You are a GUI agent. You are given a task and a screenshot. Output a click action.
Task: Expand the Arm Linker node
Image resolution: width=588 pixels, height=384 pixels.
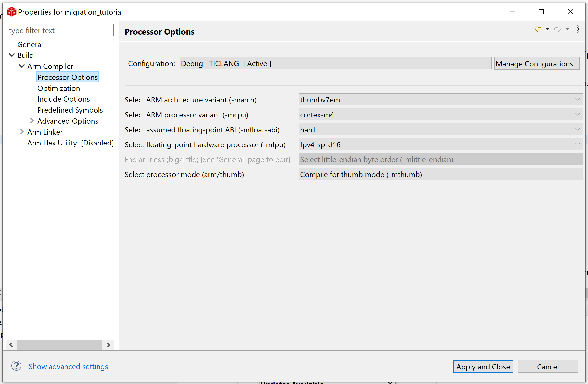click(22, 132)
